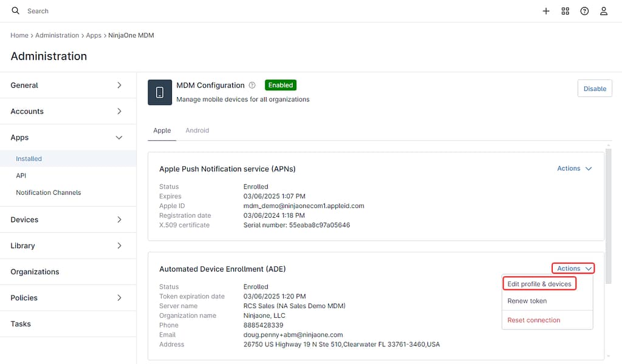Toggle the ADE Actions dropdown
The width and height of the screenshot is (622, 364).
573,268
